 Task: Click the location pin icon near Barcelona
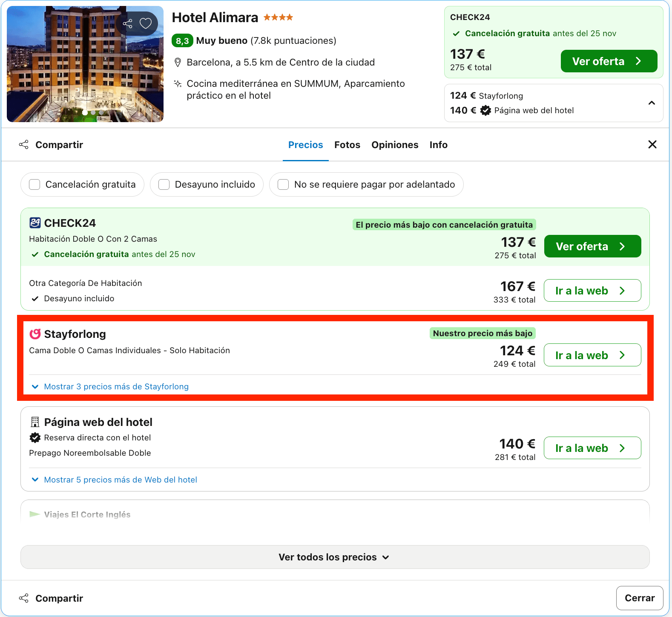tap(178, 63)
